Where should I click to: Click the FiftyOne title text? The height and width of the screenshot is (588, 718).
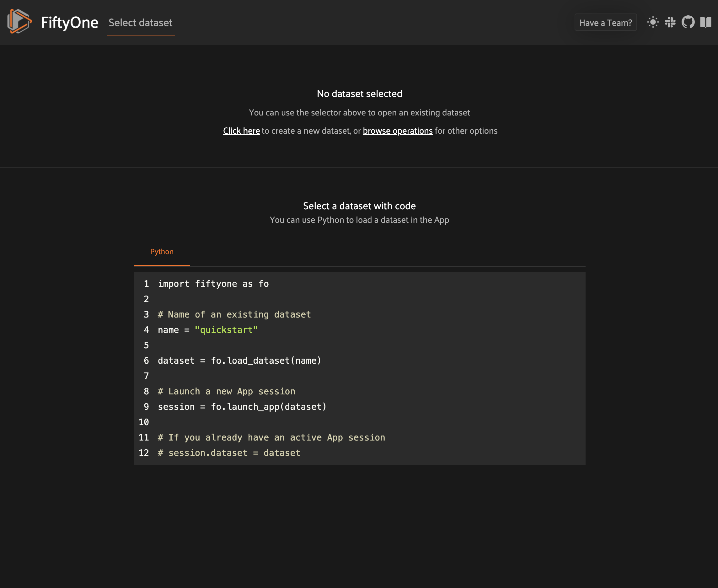tap(70, 23)
